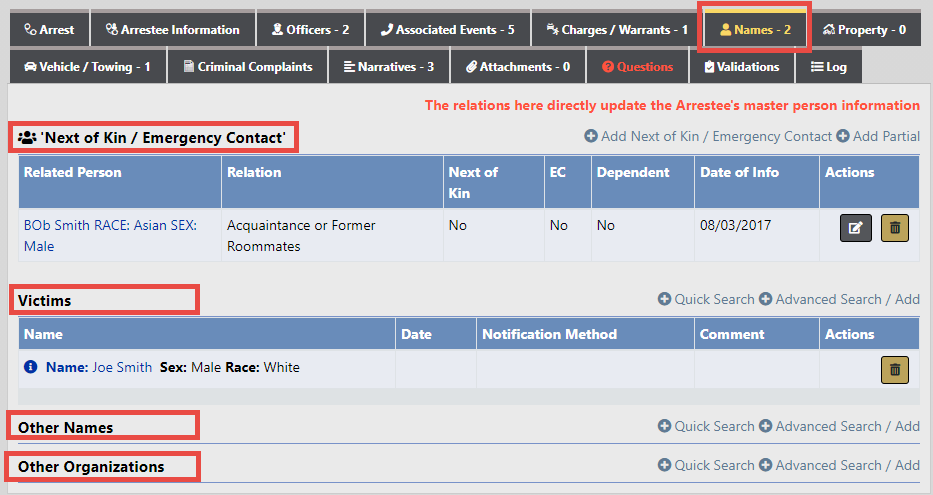Open Charges / Warrants - 1 tab
The width and height of the screenshot is (933, 495).
617,30
